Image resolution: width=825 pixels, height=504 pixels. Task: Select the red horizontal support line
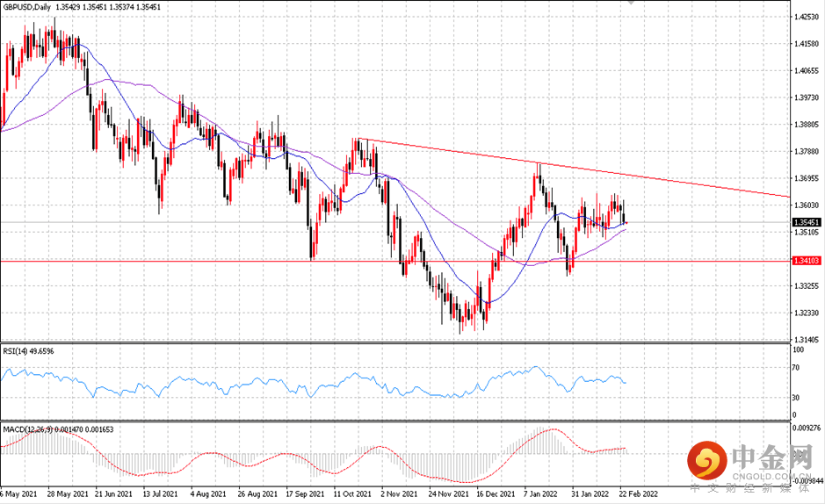[x=394, y=261]
